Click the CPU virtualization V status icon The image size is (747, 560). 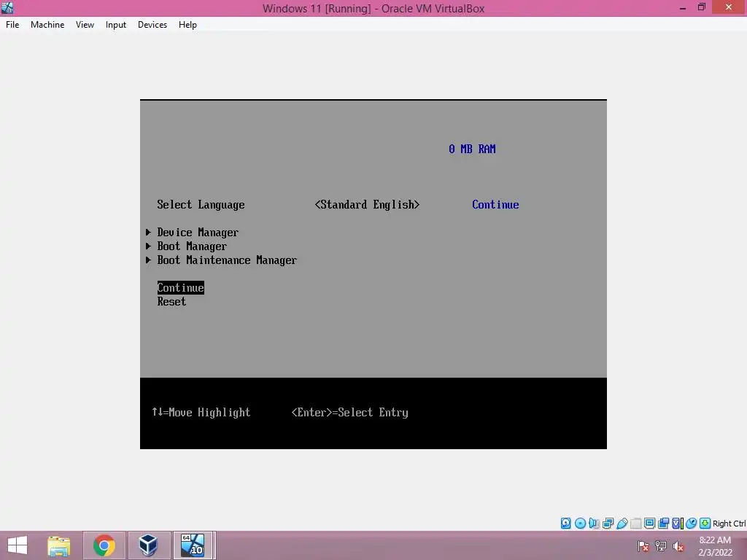(x=677, y=524)
